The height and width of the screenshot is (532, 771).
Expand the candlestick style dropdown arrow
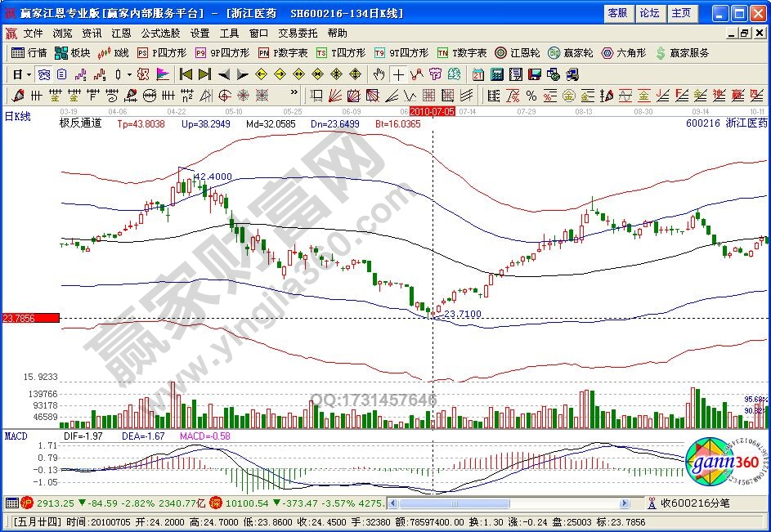129,74
